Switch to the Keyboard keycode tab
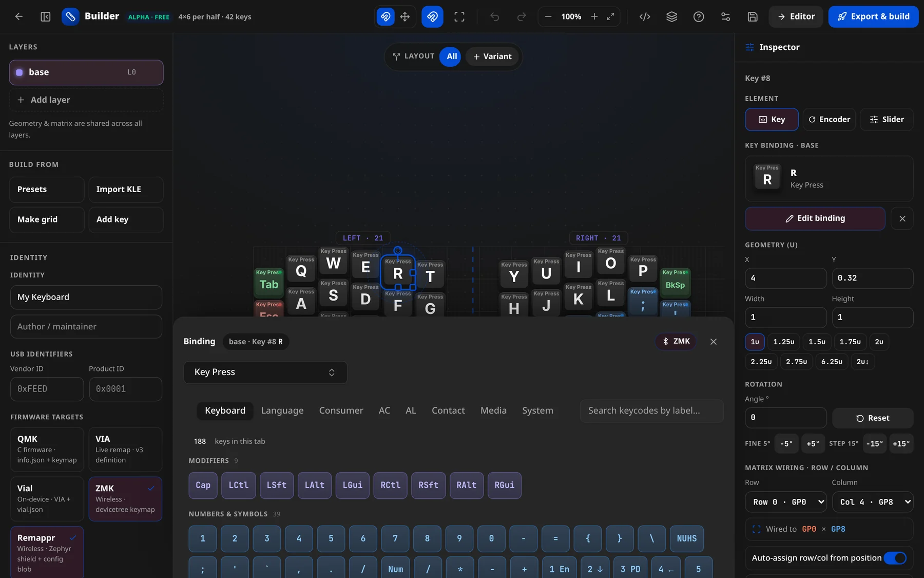The image size is (924, 578). point(225,411)
